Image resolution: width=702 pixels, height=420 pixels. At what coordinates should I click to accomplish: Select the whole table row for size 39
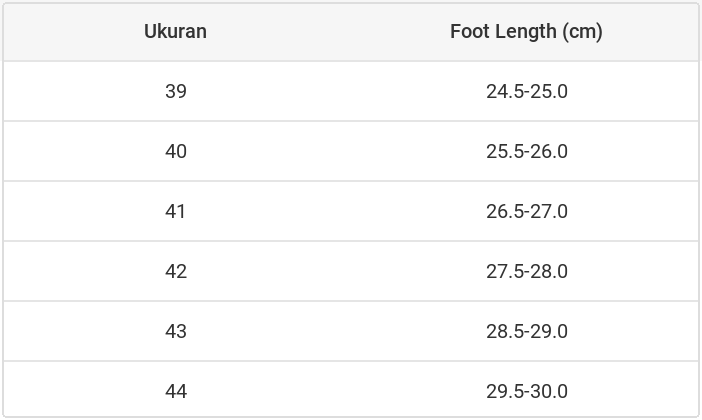tap(350, 91)
